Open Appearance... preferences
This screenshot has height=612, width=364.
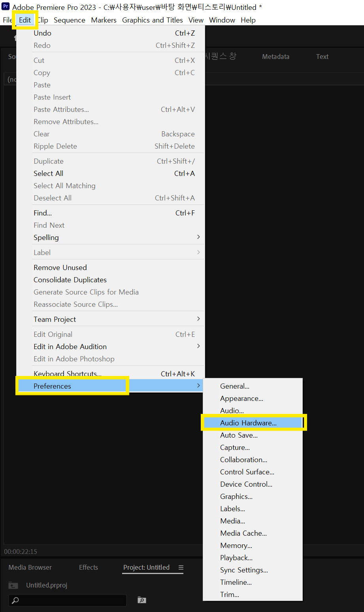coord(253,399)
